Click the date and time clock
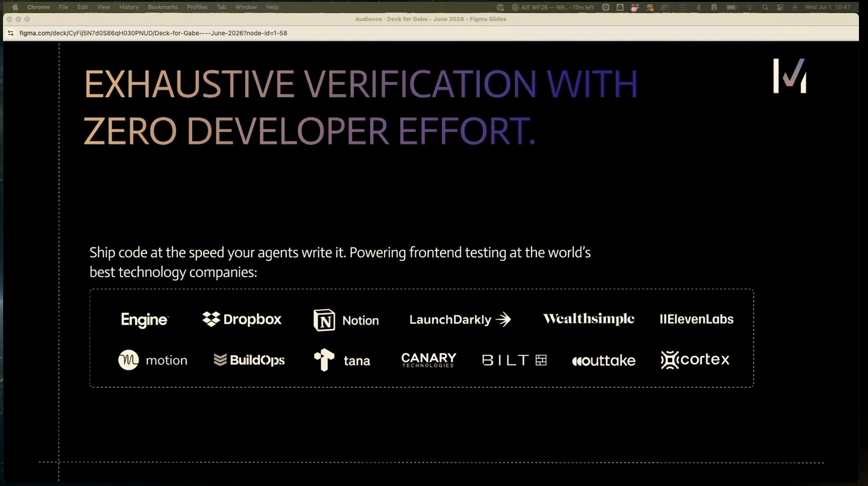Image resolution: width=868 pixels, height=486 pixels. click(x=828, y=7)
